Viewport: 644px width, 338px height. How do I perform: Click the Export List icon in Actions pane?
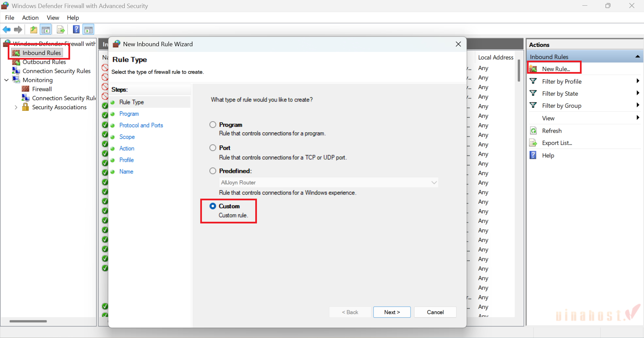click(x=533, y=143)
